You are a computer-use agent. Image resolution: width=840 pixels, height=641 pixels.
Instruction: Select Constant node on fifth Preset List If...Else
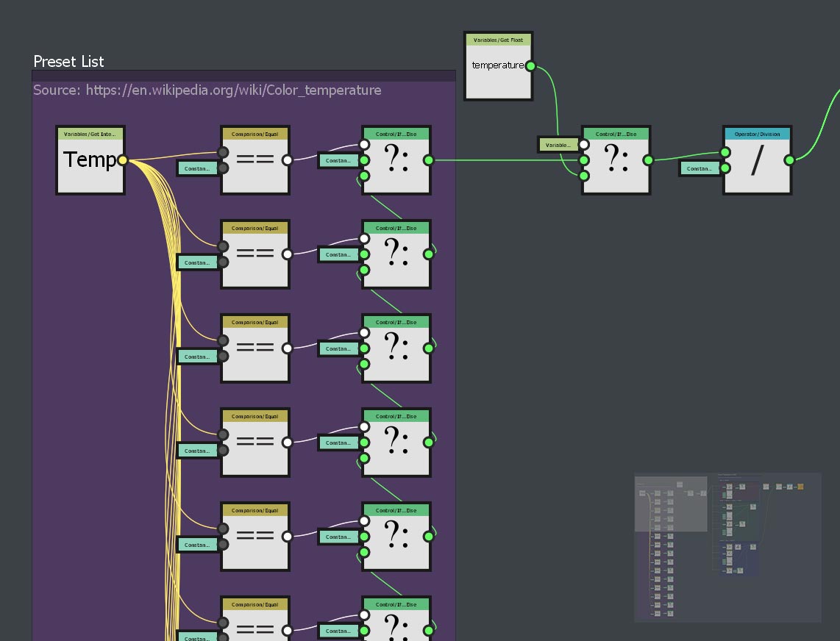click(x=338, y=537)
